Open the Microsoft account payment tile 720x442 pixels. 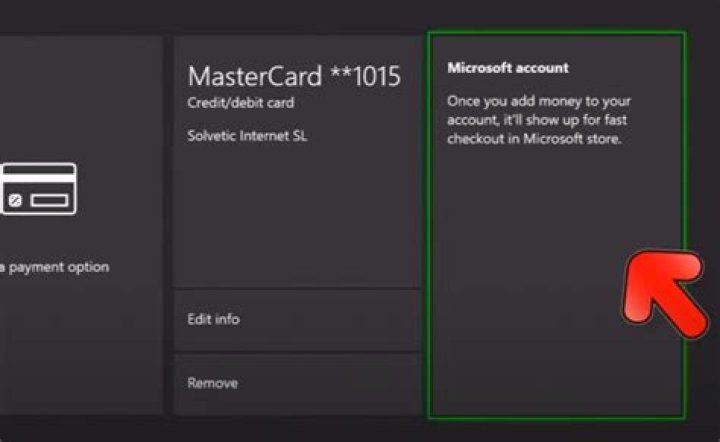coord(557,225)
